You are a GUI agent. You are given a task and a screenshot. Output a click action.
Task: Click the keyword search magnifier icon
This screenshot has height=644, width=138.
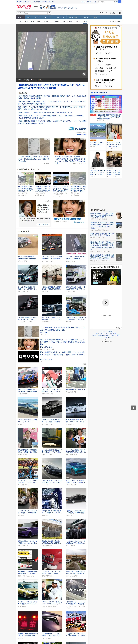(x=49, y=13)
